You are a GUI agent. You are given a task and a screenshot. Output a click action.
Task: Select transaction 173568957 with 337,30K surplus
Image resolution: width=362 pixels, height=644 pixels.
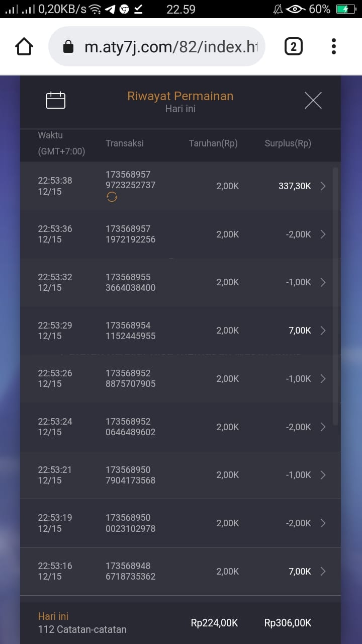click(130, 180)
